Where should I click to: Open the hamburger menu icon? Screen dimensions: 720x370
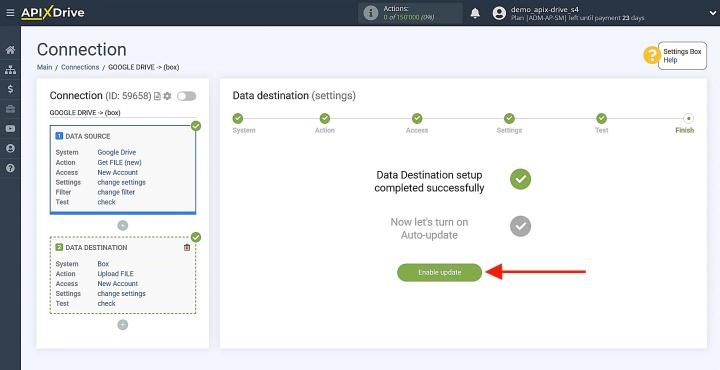[x=10, y=13]
